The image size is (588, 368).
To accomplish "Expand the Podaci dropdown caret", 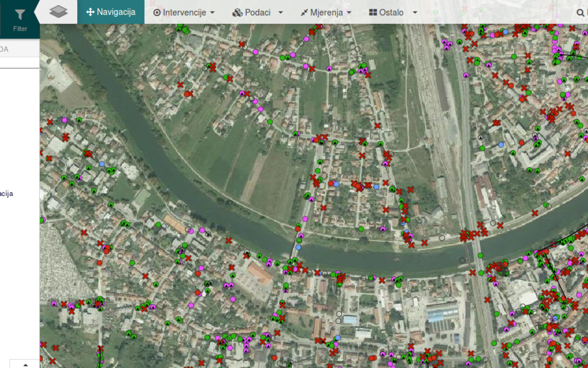I will (281, 13).
